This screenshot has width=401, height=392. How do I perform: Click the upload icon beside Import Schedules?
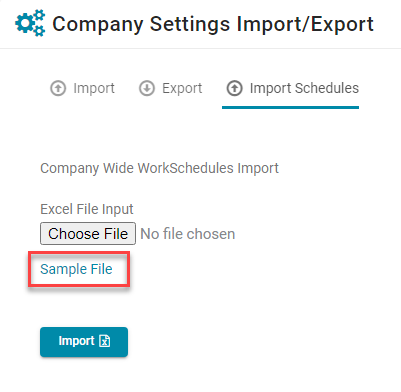point(235,88)
